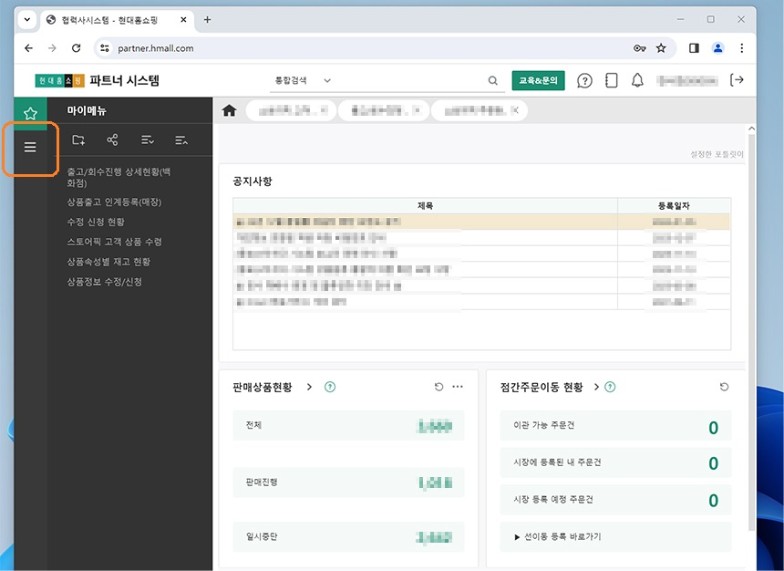Click the 일시중단 product count row
784x571 pixels.
pos(348,537)
